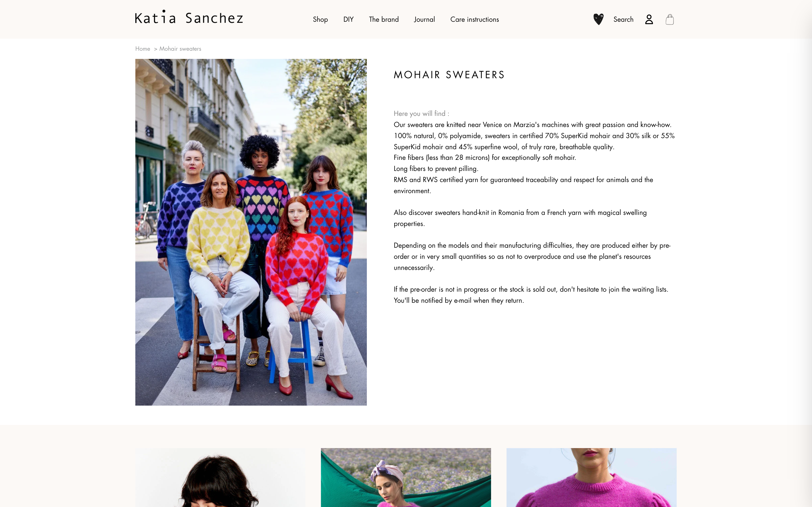Open the Shop menu
This screenshot has width=812, height=507.
(x=320, y=20)
